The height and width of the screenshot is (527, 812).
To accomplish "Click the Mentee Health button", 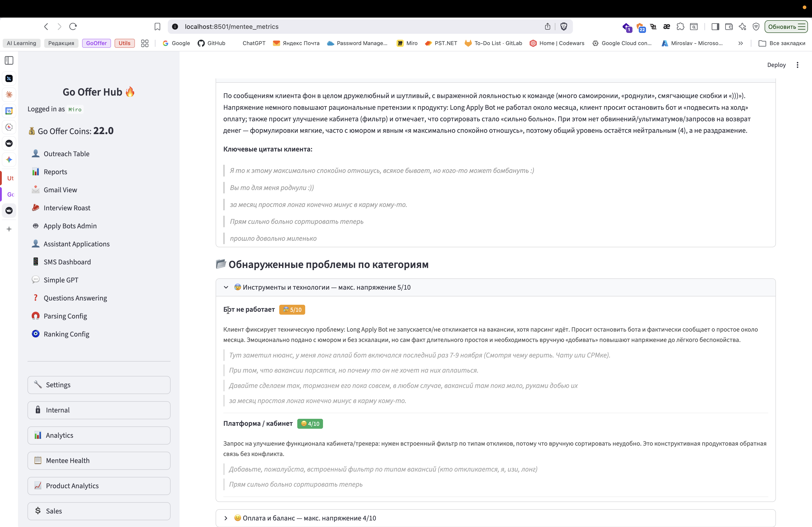I will point(99,461).
